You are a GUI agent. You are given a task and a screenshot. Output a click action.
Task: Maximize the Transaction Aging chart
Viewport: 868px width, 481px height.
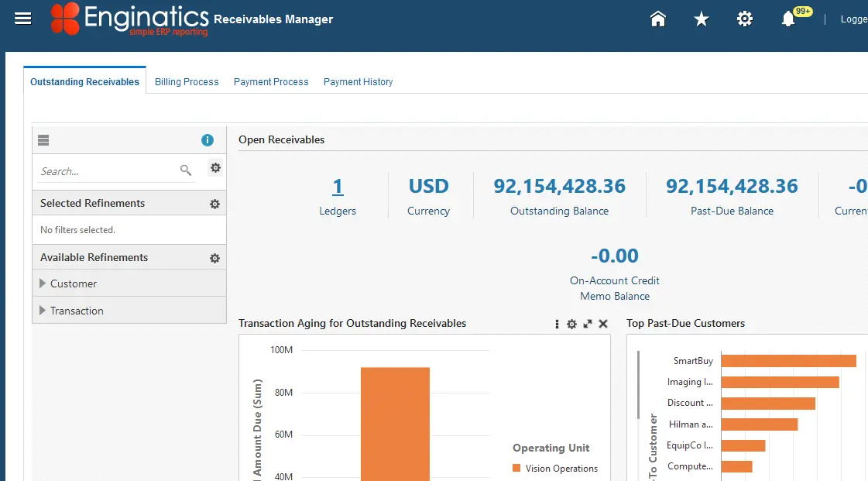click(x=588, y=324)
